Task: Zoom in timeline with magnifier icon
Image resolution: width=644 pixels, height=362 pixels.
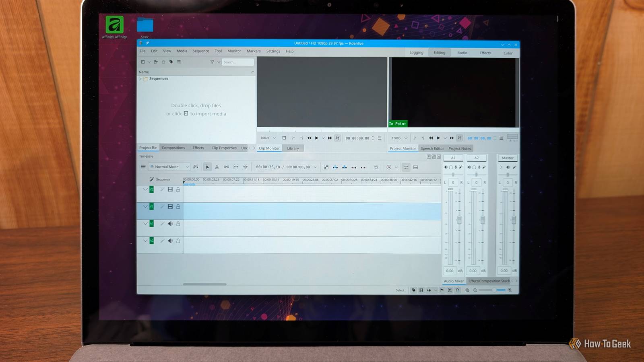Action: click(x=510, y=290)
